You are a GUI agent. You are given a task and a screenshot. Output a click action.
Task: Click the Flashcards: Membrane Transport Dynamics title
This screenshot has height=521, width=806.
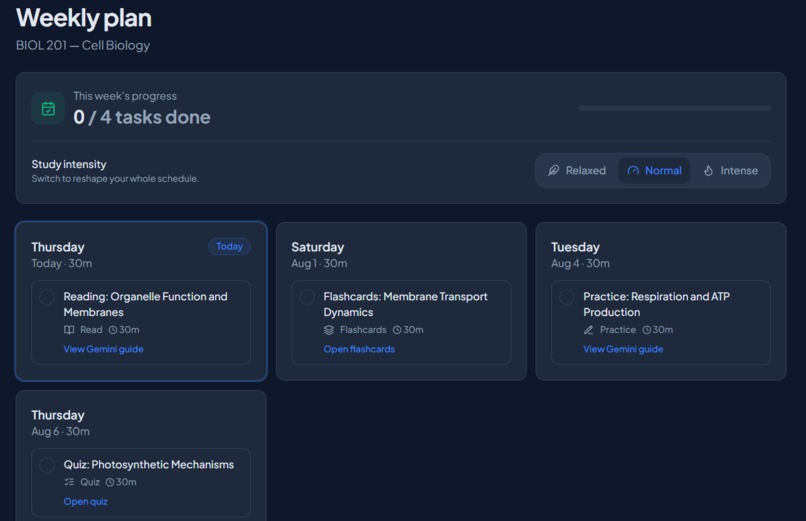(x=406, y=304)
